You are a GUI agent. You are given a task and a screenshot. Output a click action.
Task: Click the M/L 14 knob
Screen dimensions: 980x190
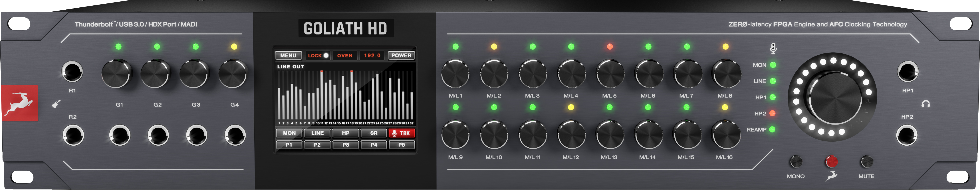pos(649,135)
